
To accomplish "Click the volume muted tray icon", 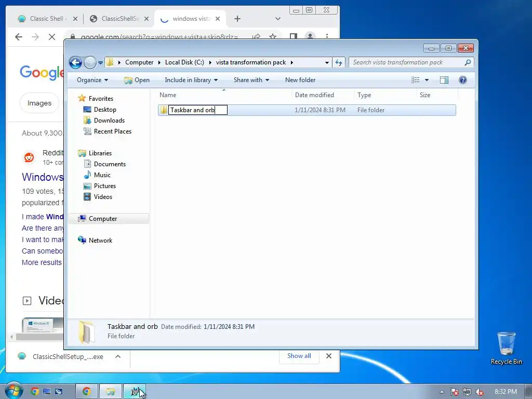I will tap(480, 392).
